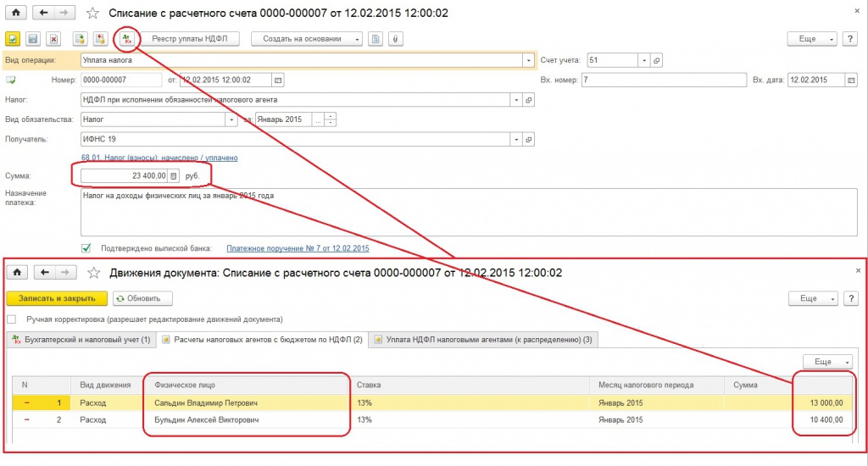
Task: Open help with ? in the upper document toolbar
Action: point(849,39)
